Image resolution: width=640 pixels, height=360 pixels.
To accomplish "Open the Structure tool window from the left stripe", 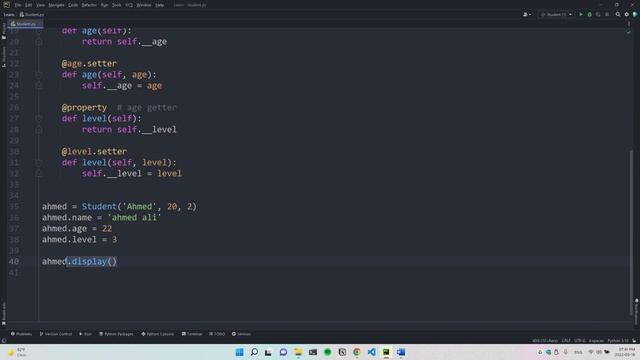I will tap(4, 57).
